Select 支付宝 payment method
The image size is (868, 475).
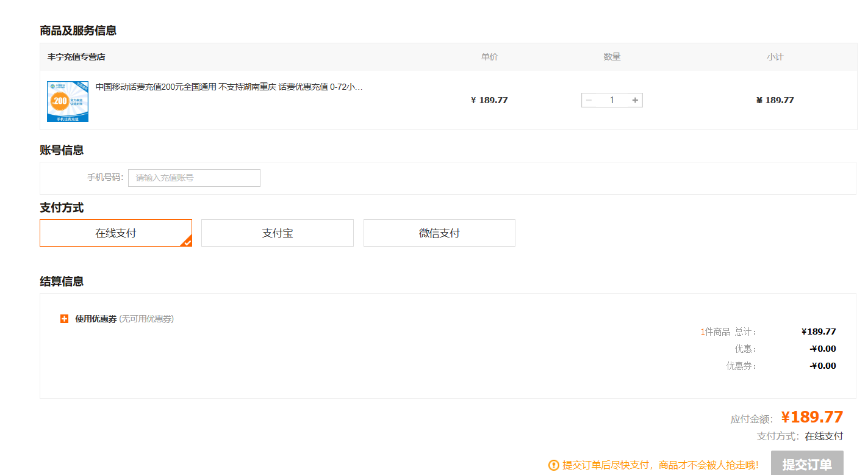click(x=278, y=233)
